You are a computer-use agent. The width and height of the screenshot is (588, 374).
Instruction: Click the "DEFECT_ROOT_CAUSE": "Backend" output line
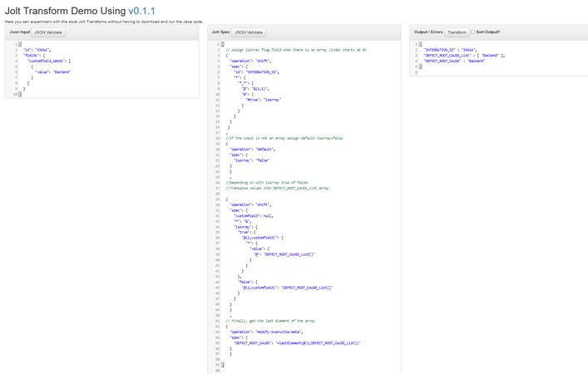[x=454, y=61]
